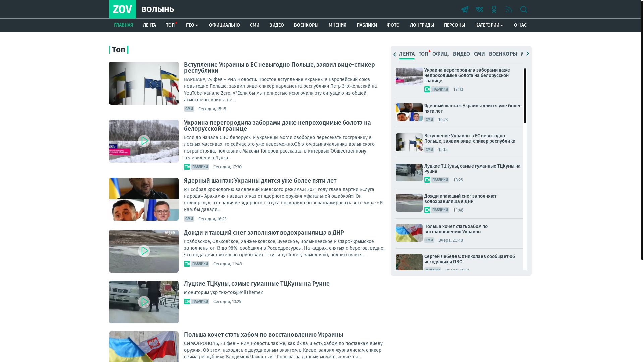Select the ВИДЕО sidebar tab
Viewport: 644px width, 362px height.
point(462,54)
